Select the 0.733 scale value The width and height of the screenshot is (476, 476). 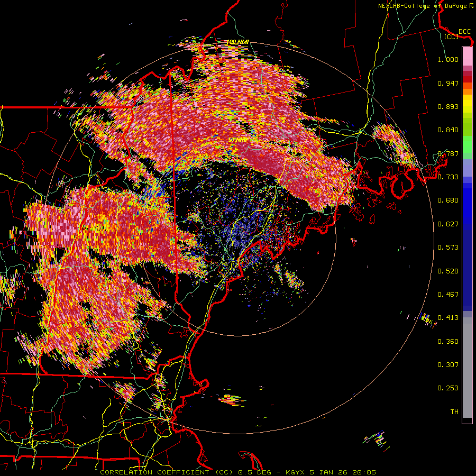tap(448, 177)
